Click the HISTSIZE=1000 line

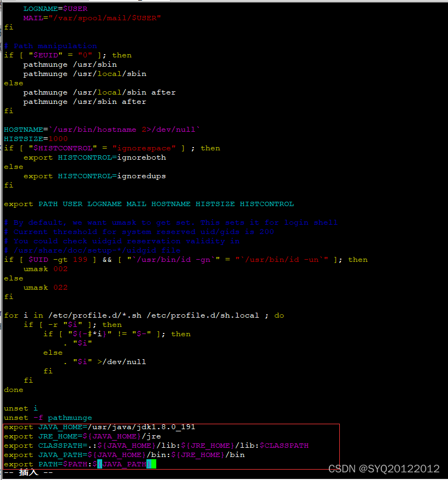tap(36, 139)
